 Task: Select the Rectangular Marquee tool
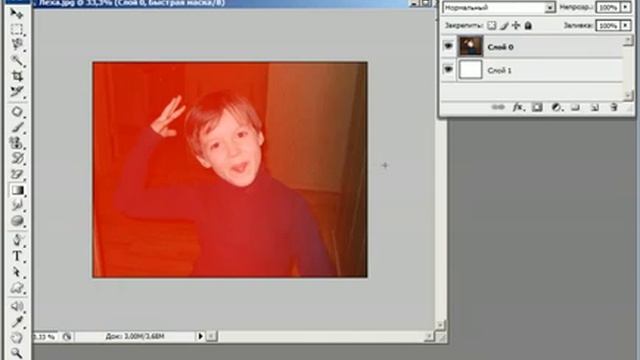(17, 29)
